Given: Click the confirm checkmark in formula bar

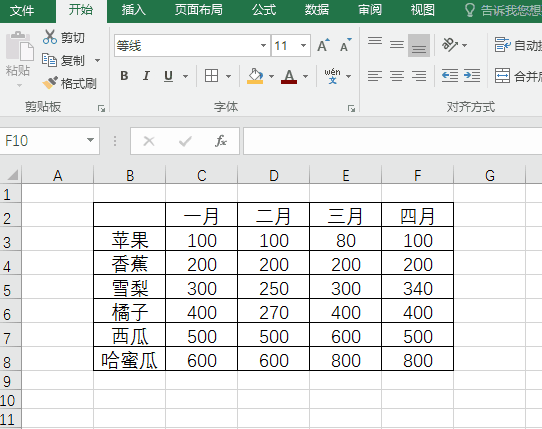Looking at the screenshot, I should tap(185, 141).
